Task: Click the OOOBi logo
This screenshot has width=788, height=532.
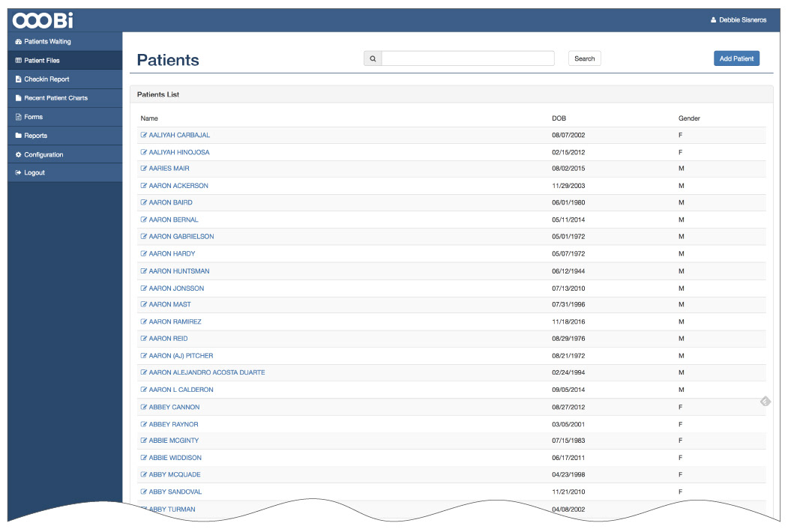Action: click(43, 20)
